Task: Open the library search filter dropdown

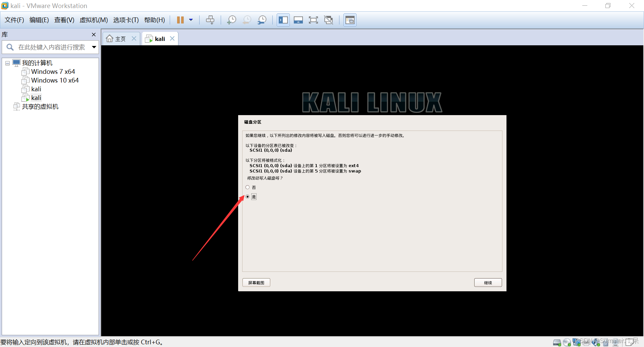Action: (x=94, y=47)
